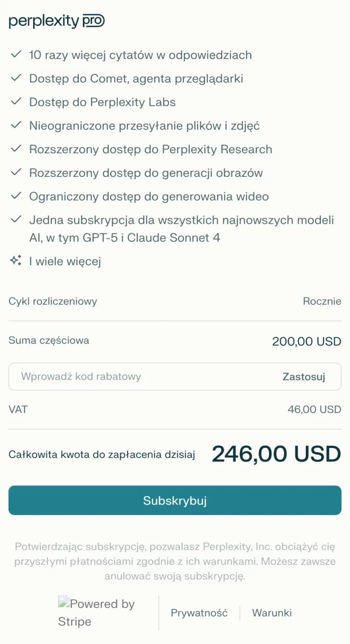Click checkmark next to unlimited file upload
Image resolution: width=350 pixels, height=644 pixels.
coord(16,125)
